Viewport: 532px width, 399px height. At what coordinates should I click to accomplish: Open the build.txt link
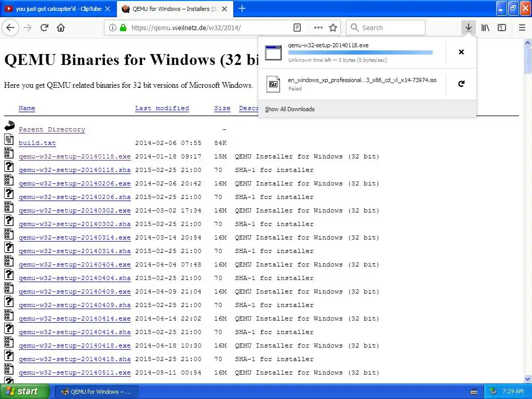click(x=37, y=143)
